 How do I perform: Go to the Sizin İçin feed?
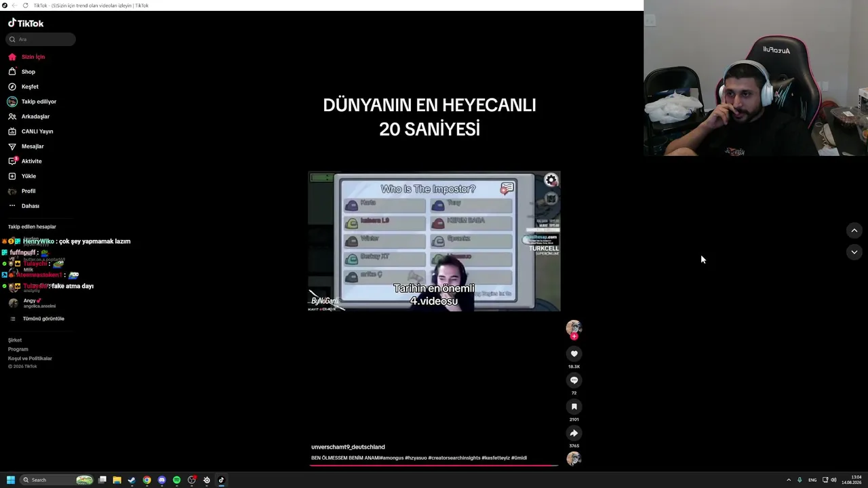27,57
